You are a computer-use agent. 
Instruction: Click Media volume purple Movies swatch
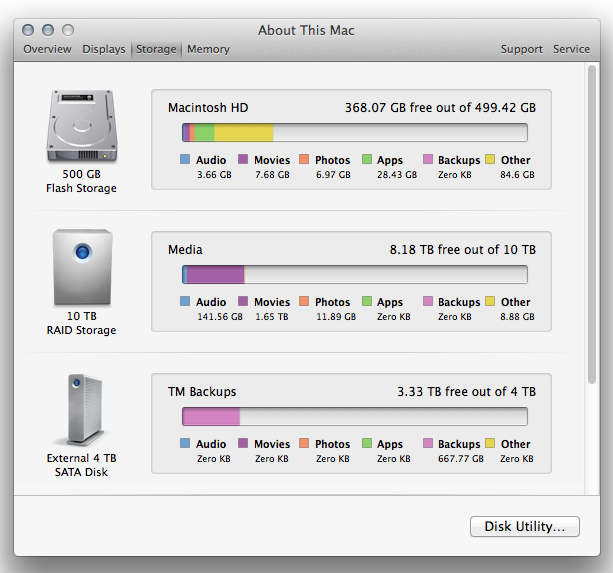coord(243,301)
